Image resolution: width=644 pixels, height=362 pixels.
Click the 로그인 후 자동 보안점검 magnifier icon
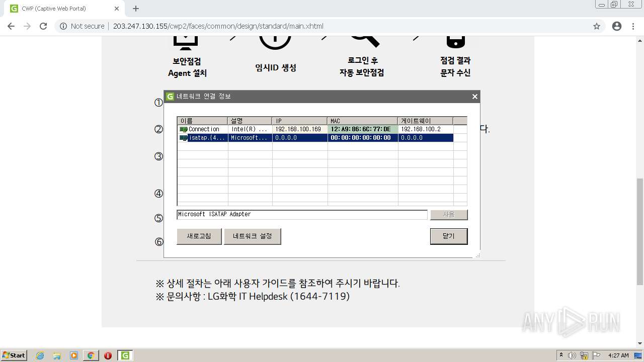365,43
